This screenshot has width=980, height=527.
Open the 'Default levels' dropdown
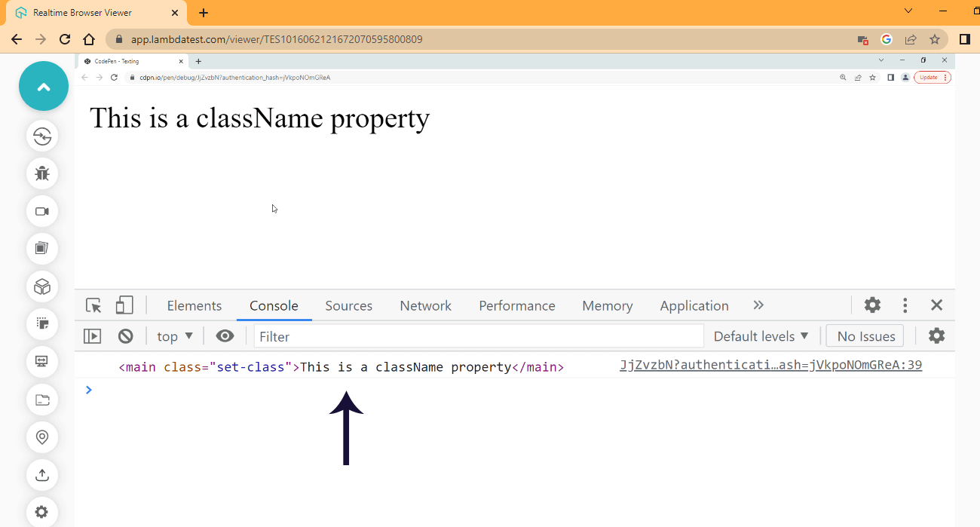(761, 336)
